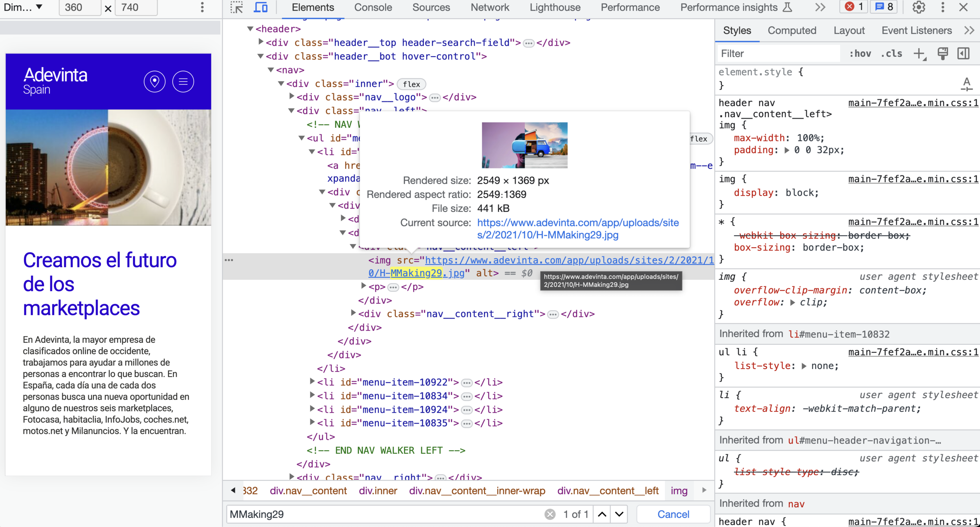Toggle the .cls classes panel
The height and width of the screenshot is (527, 980).
891,54
